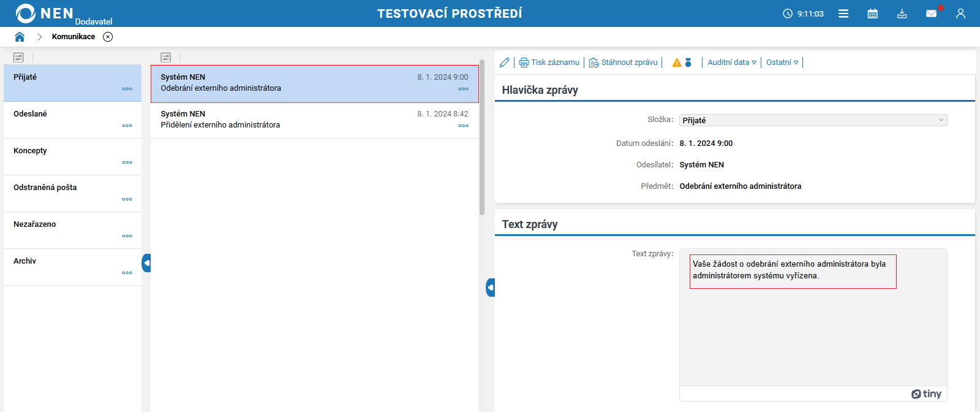Collapse the message list with the arrow handle
The image size is (980, 412).
490,288
